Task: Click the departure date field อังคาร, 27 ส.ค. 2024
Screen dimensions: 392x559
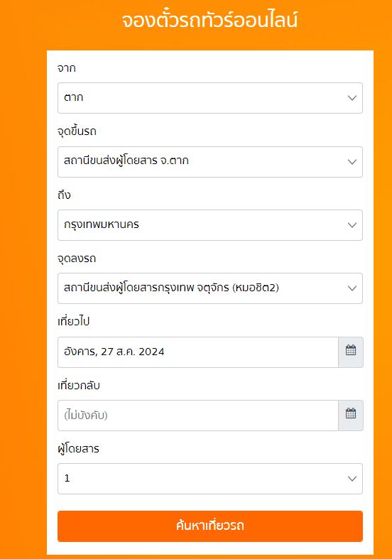Action: click(198, 352)
